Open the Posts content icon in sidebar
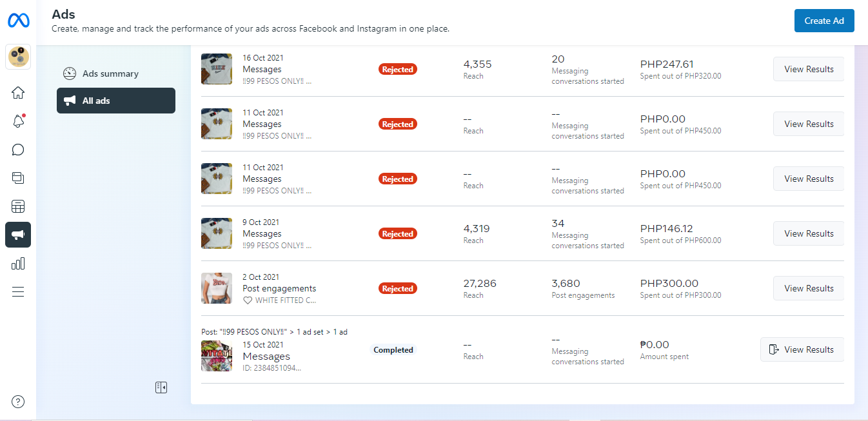Viewport: 868px width, 421px height. [18, 178]
